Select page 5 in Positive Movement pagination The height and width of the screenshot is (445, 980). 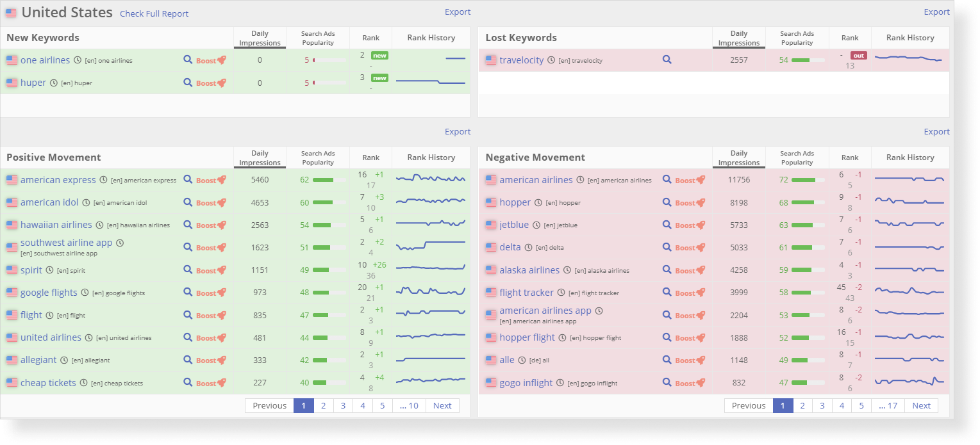(382, 405)
